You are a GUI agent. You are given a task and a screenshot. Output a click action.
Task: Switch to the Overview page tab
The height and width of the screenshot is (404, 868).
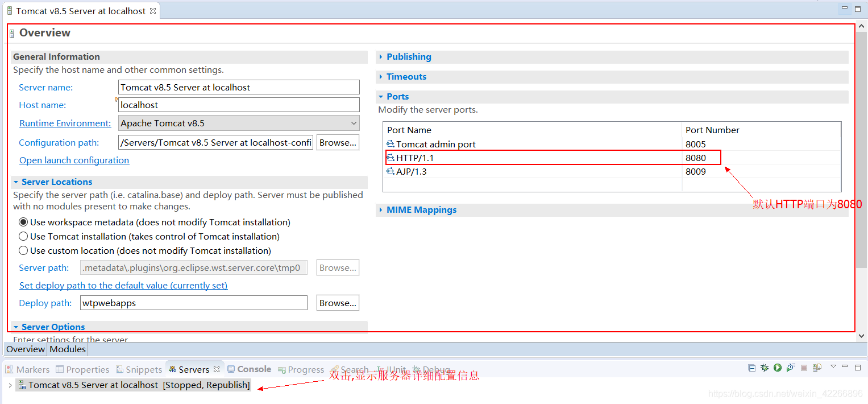click(26, 349)
